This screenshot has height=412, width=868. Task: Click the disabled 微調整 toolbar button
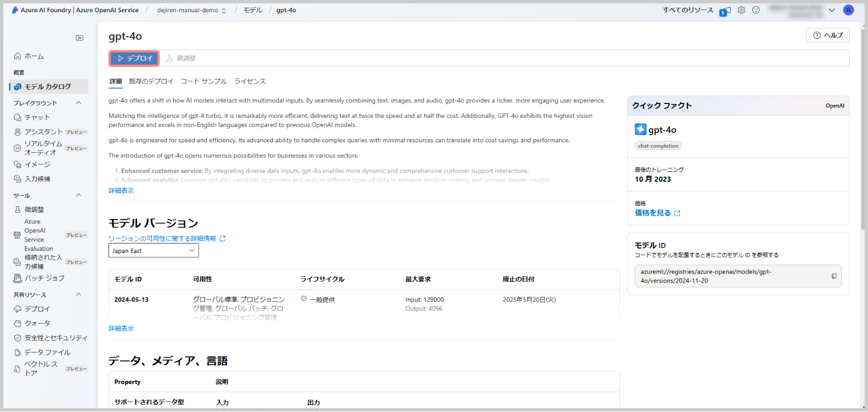[x=181, y=58]
